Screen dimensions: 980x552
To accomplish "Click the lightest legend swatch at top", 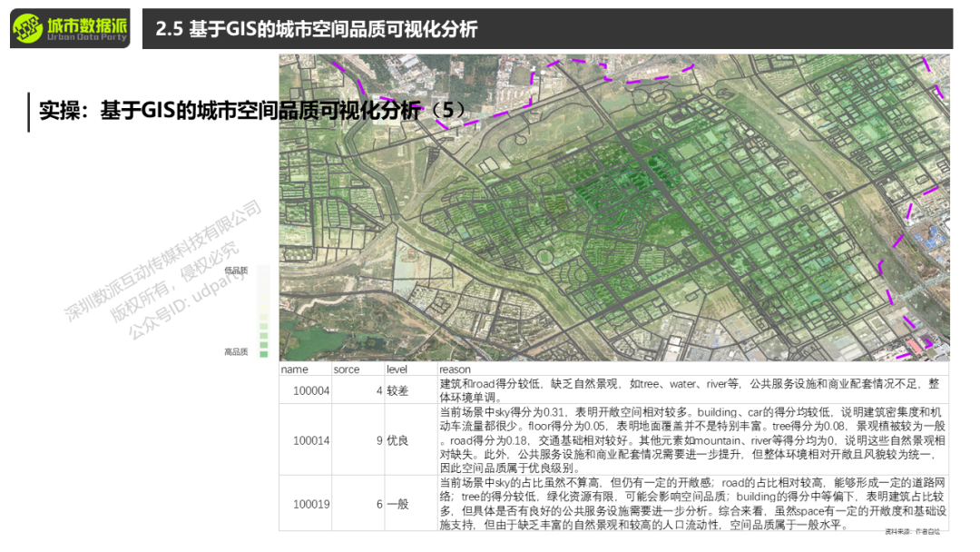I will [x=263, y=271].
